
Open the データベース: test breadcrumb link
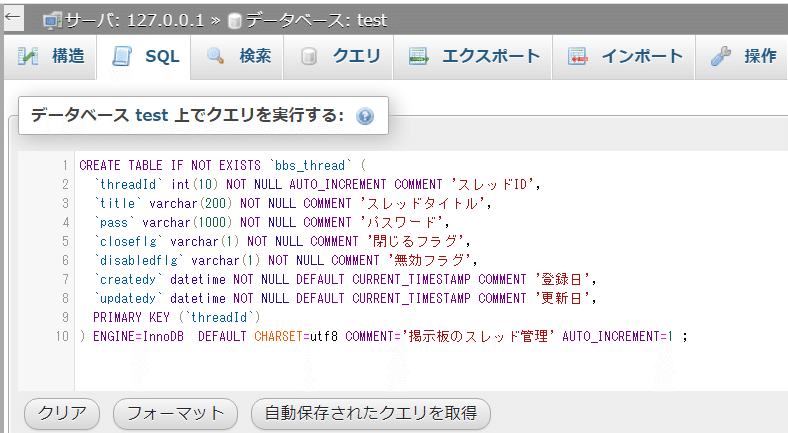click(317, 21)
